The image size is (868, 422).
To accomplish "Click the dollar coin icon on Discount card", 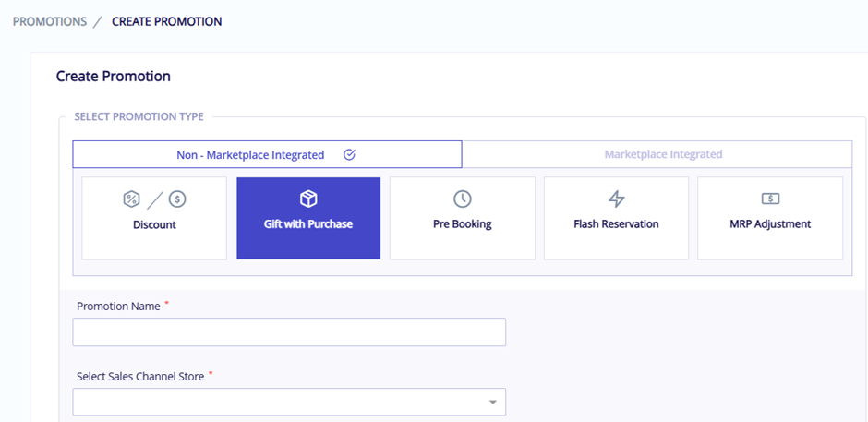I will click(177, 199).
